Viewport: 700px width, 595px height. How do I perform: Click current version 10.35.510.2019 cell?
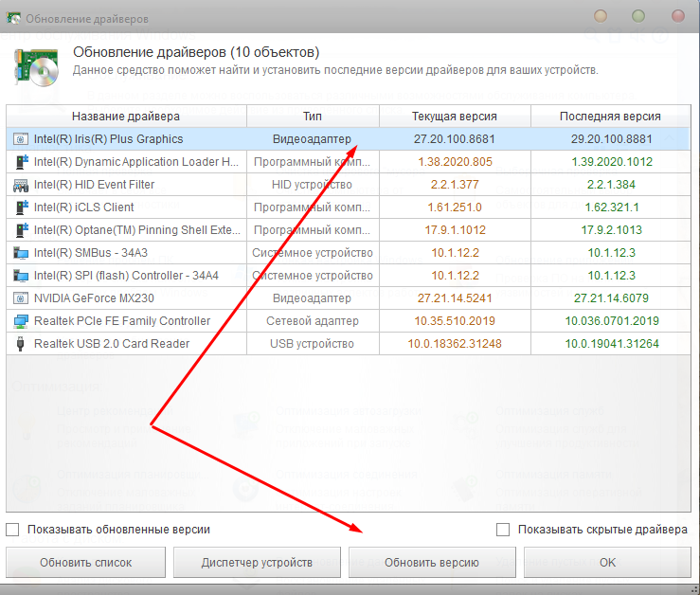455,321
